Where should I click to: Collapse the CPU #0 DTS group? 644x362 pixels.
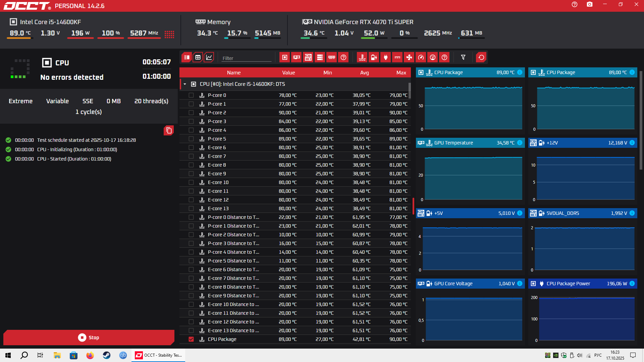pyautogui.click(x=185, y=84)
